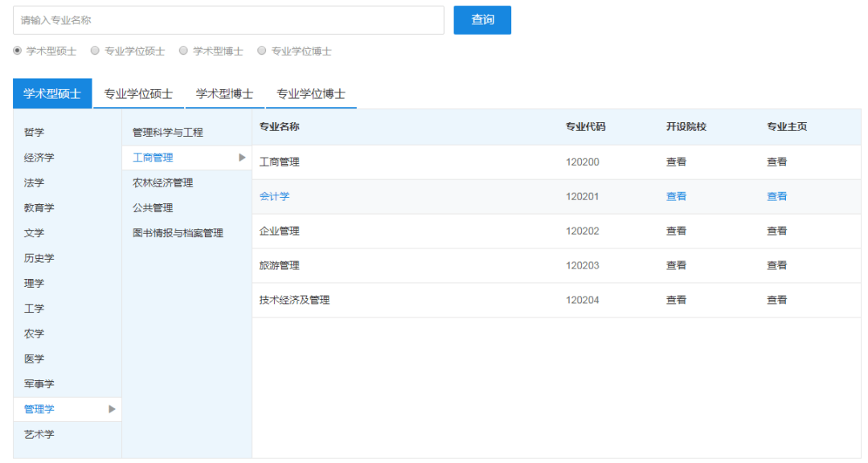Select 哲学 in the discipline list
Viewport: 868px width, 463px height.
click(x=35, y=133)
